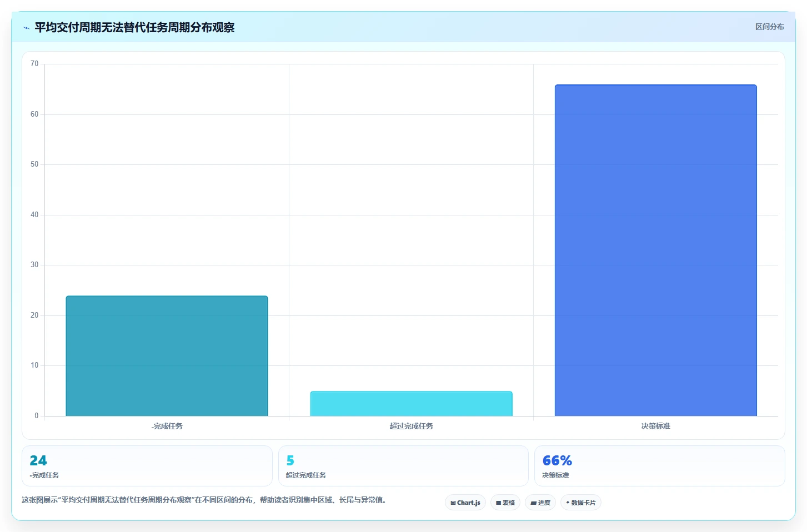Click the chart title 平均交付周期无法替代任务周期分布观察

click(134, 27)
